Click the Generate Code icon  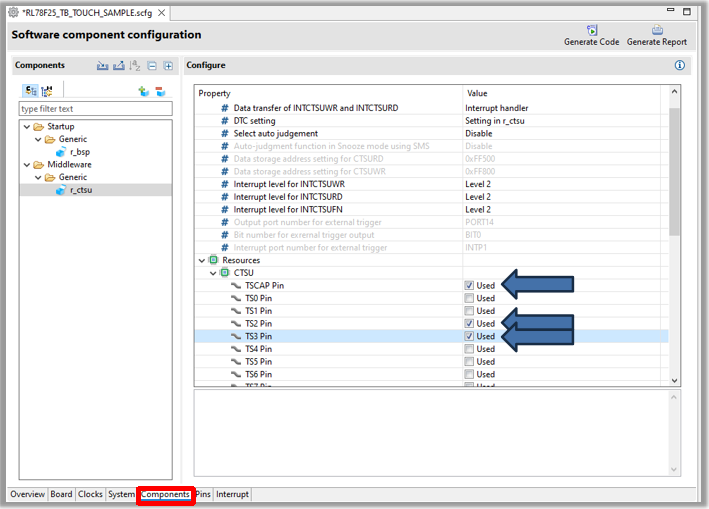click(591, 30)
